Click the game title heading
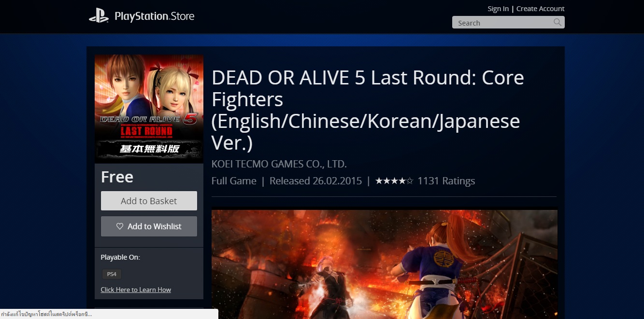 coord(368,110)
